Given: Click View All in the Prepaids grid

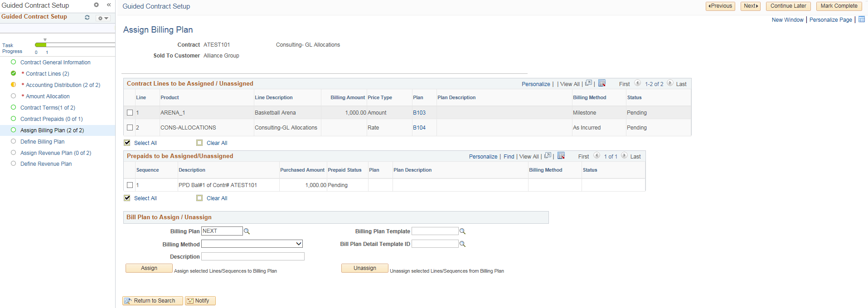Looking at the screenshot, I should [x=529, y=157].
